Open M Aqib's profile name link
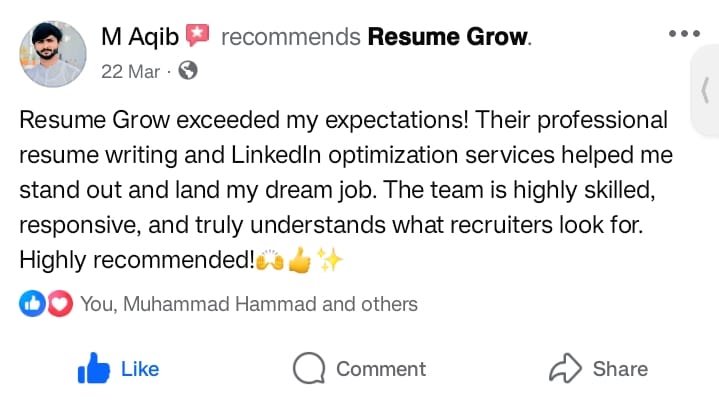Image resolution: width=719 pixels, height=403 pixels. (x=138, y=37)
